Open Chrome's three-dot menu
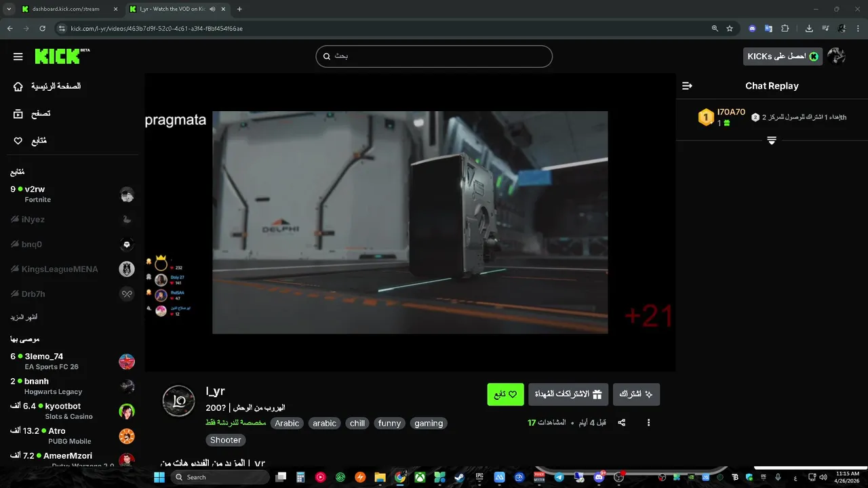This screenshot has height=488, width=868. pos(859,28)
